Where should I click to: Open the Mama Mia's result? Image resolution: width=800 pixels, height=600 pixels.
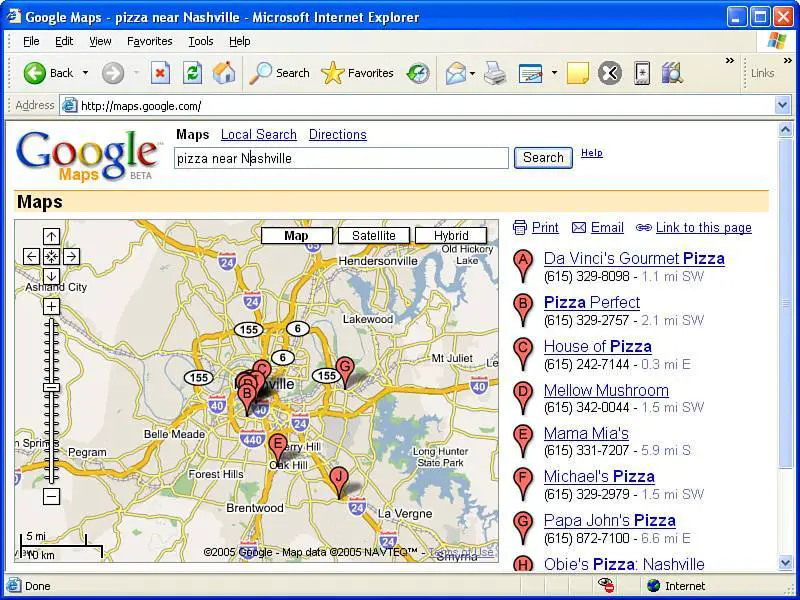pyautogui.click(x=586, y=433)
